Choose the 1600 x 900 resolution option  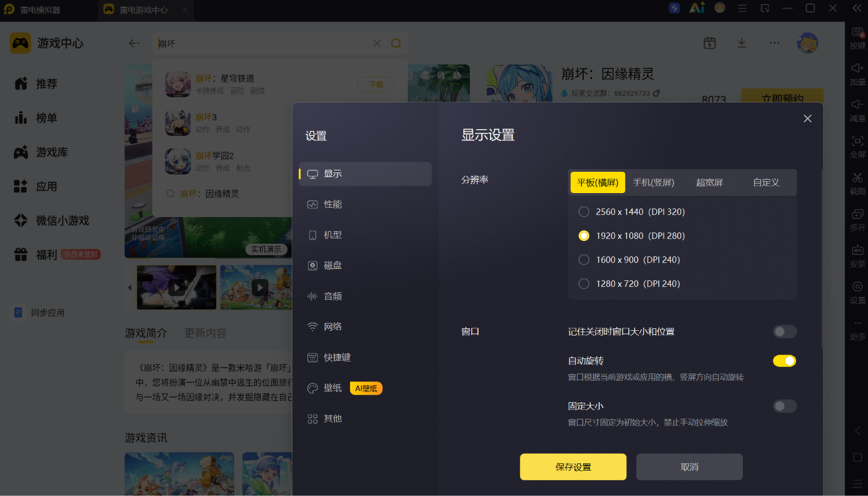[629, 260]
